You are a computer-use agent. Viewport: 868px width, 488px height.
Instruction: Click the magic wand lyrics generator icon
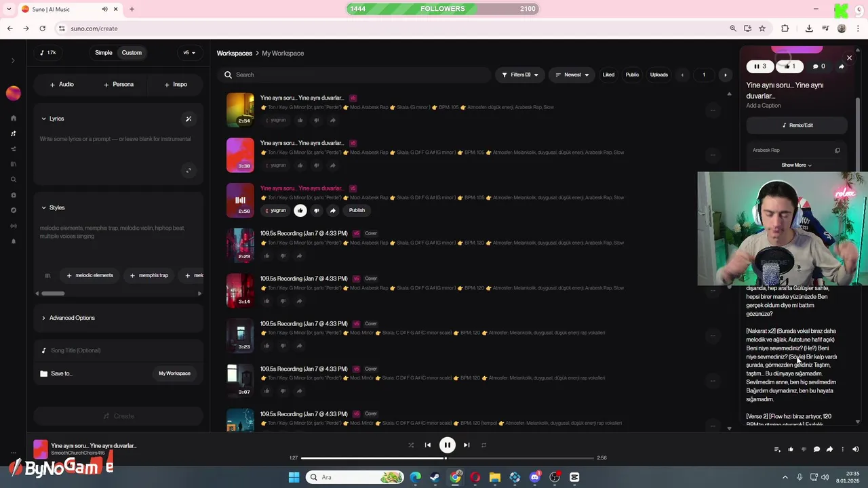(x=189, y=119)
